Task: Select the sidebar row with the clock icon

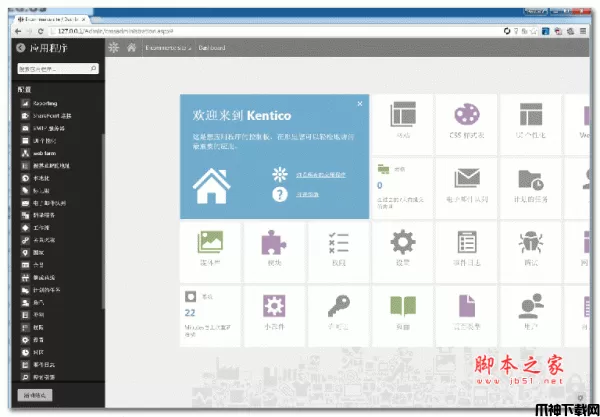Action: pos(33,352)
